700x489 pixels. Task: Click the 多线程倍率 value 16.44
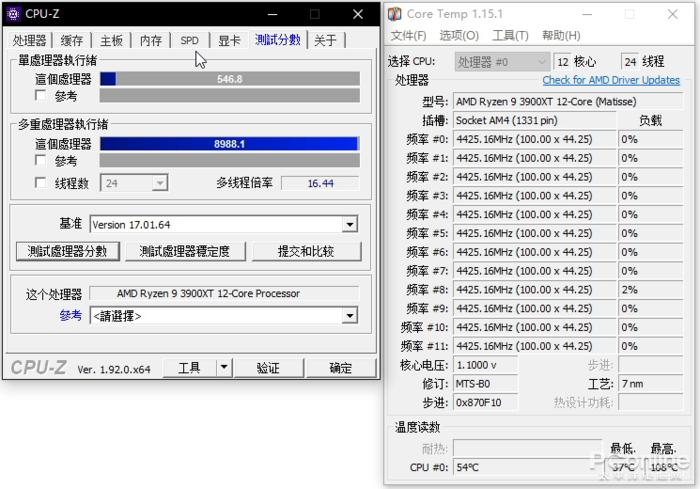320,183
